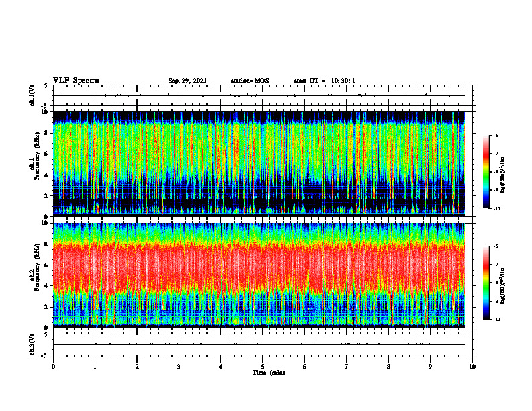The height and width of the screenshot is (411, 532).
Task: Click the ch.2 spectrogram color scale bar
Action: [486, 283]
